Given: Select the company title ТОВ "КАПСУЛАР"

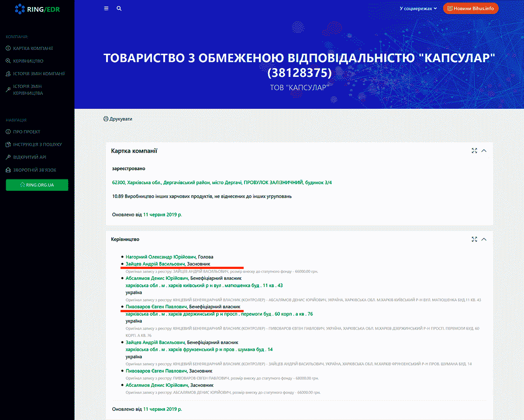Looking at the screenshot, I should [x=299, y=88].
